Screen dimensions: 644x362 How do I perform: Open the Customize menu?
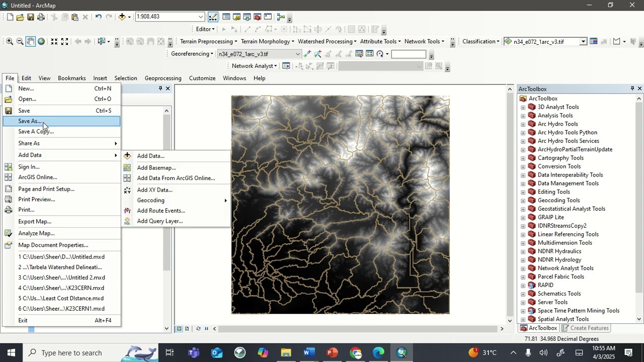(x=202, y=78)
